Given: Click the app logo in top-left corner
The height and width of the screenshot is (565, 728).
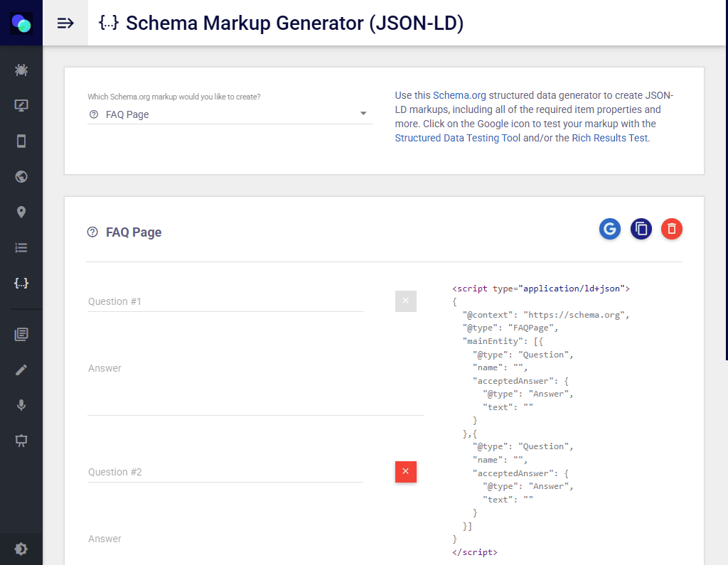Looking at the screenshot, I should pyautogui.click(x=21, y=23).
